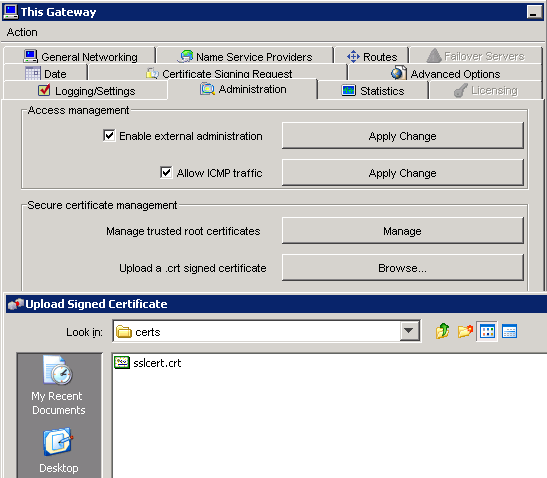Image resolution: width=547 pixels, height=478 pixels.
Task: Switch file view to Details icon
Action: coord(509,331)
